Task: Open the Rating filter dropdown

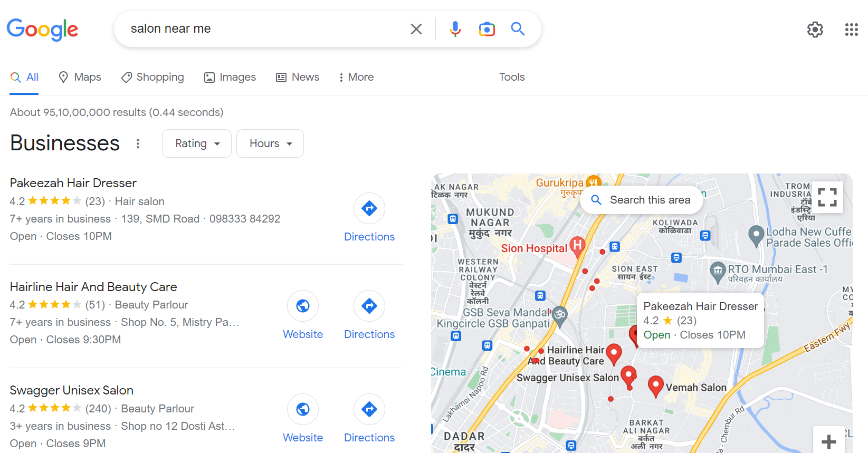Action: pos(196,143)
